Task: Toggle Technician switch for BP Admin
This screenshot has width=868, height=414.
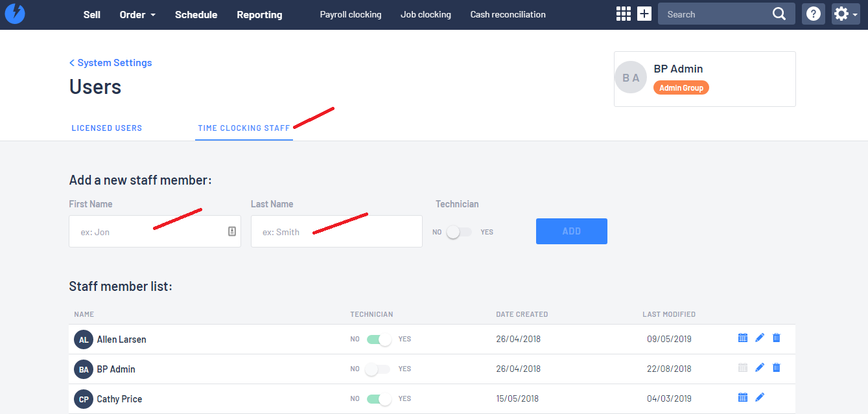Action: click(379, 369)
